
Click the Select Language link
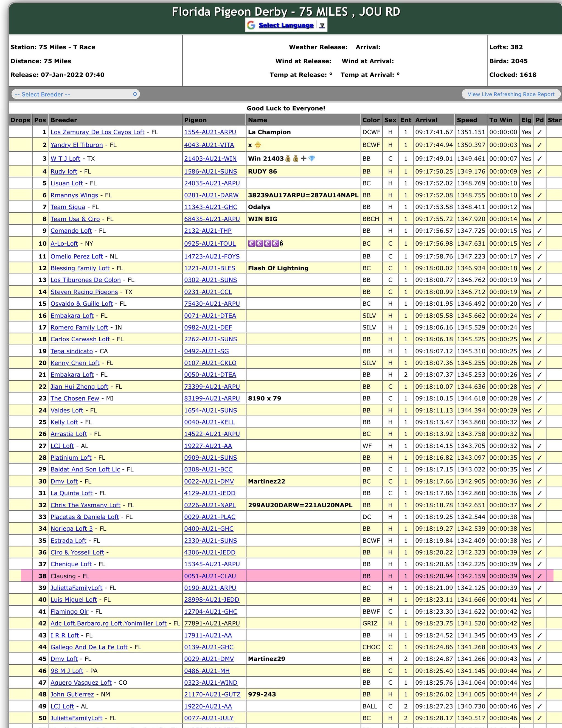pos(286,25)
